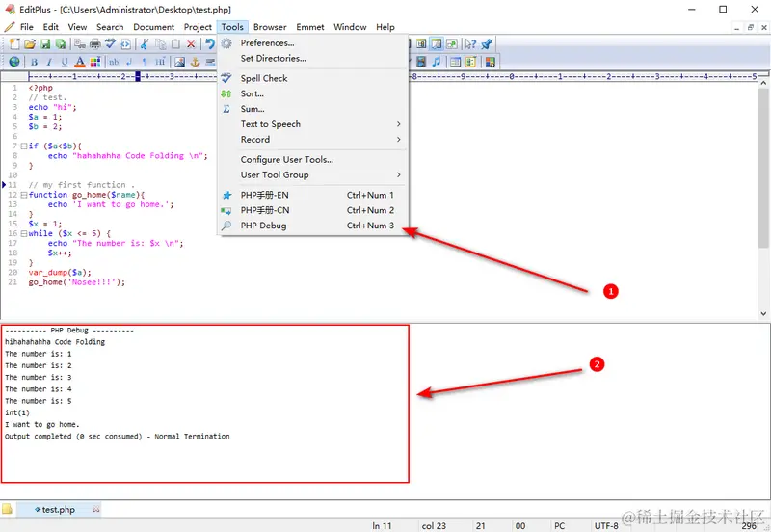Click the Cut scissors icon
This screenshot has width=771, height=532.
(x=145, y=44)
